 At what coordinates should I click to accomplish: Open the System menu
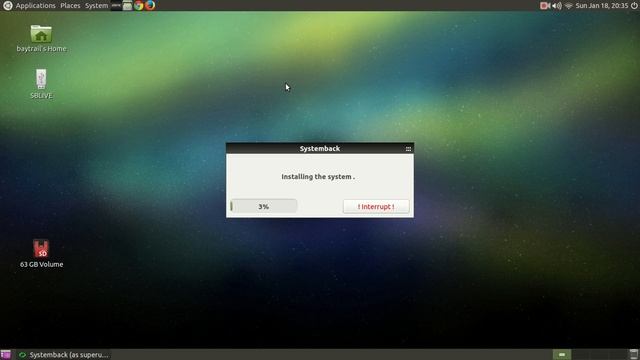[96, 5]
